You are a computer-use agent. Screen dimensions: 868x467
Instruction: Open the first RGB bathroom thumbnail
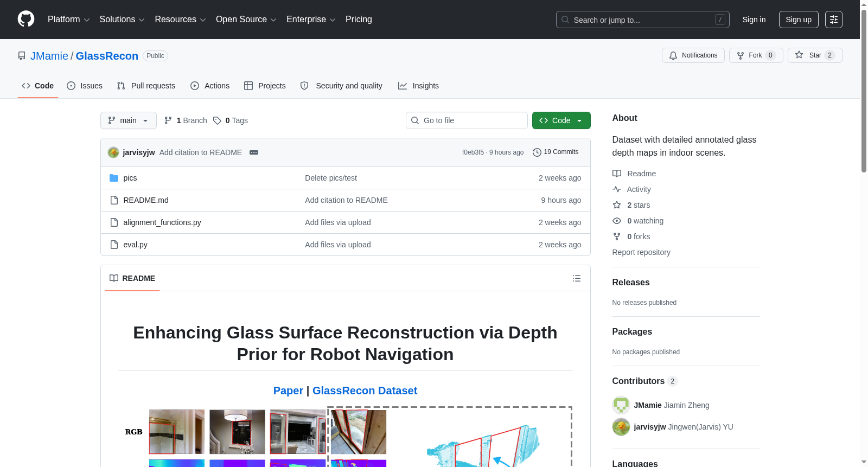click(177, 432)
